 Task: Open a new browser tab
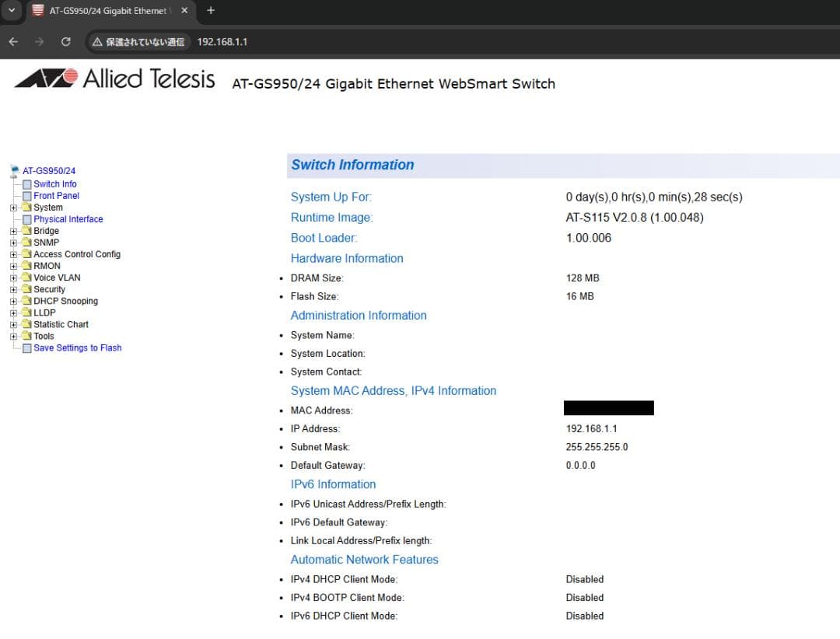click(x=211, y=10)
